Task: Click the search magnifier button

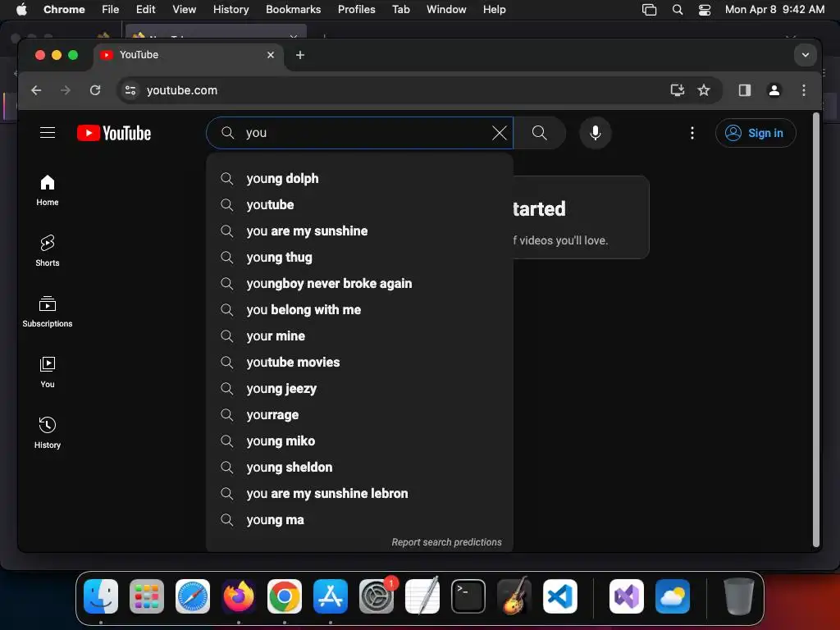Action: pyautogui.click(x=540, y=133)
